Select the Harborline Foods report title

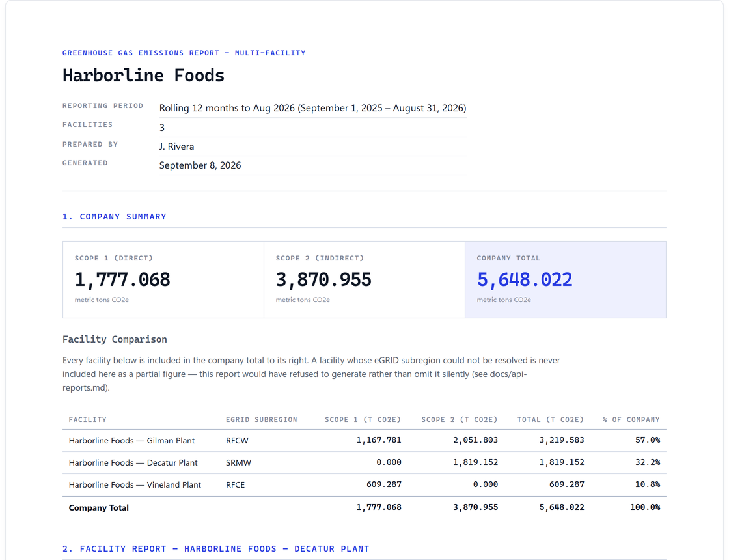click(x=143, y=76)
